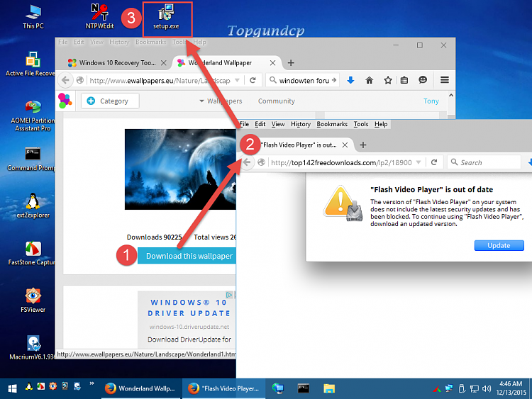Open the hamburger menu in Wonderland window
Viewport: 532px width, 399px height.
[445, 80]
